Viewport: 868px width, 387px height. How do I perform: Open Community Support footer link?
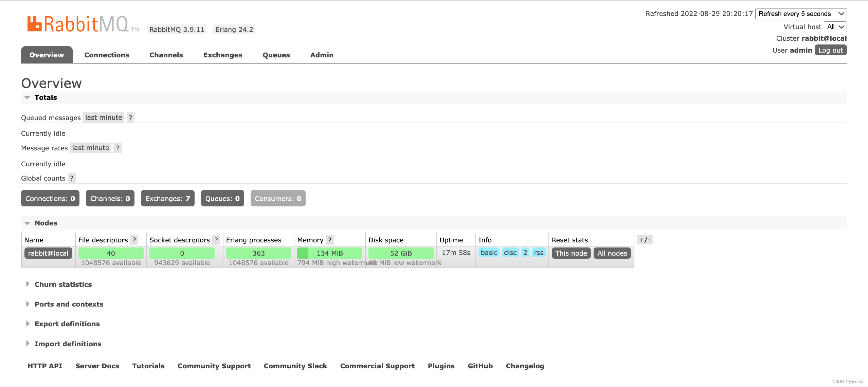(x=214, y=366)
